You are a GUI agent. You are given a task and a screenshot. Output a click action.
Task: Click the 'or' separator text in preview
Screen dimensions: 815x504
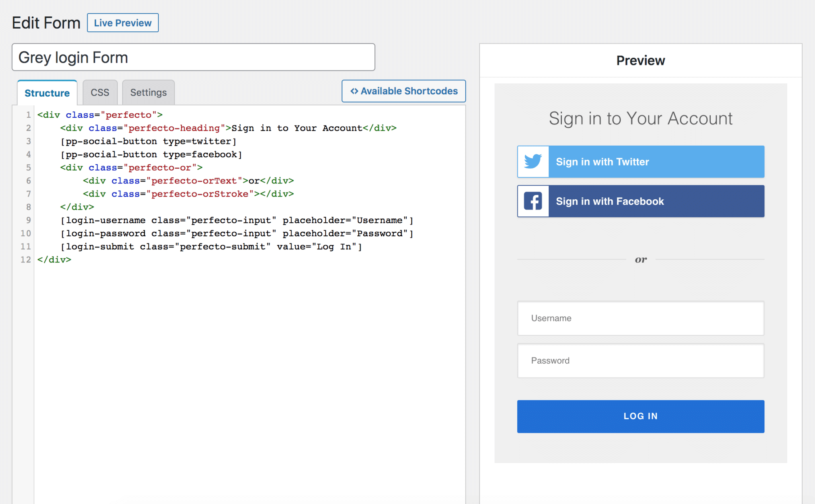click(x=641, y=260)
